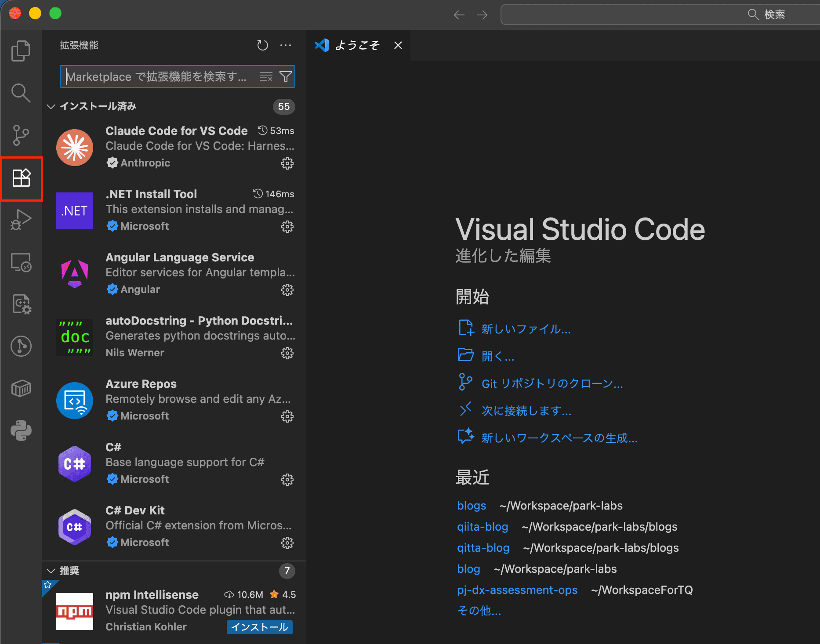
Task: Clear extension search results icon
Action: point(266,77)
